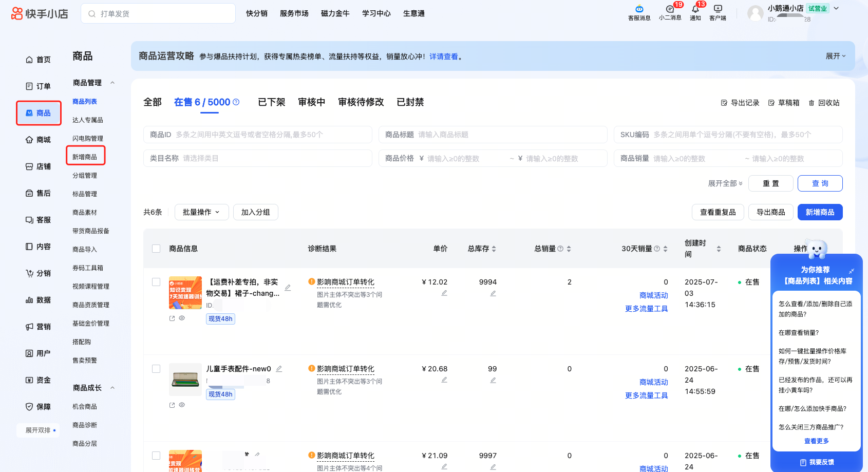Click the 查询 search button
This screenshot has width=868, height=472.
click(x=820, y=183)
